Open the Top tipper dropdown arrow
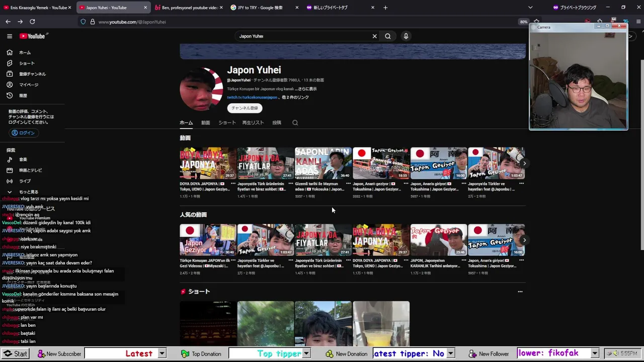 tap(306, 354)
